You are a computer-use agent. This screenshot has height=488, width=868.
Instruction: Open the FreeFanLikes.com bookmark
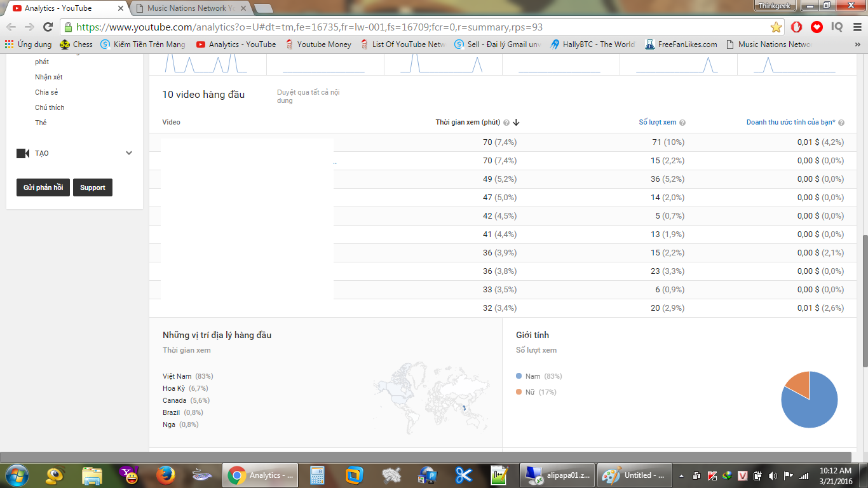tap(681, 44)
